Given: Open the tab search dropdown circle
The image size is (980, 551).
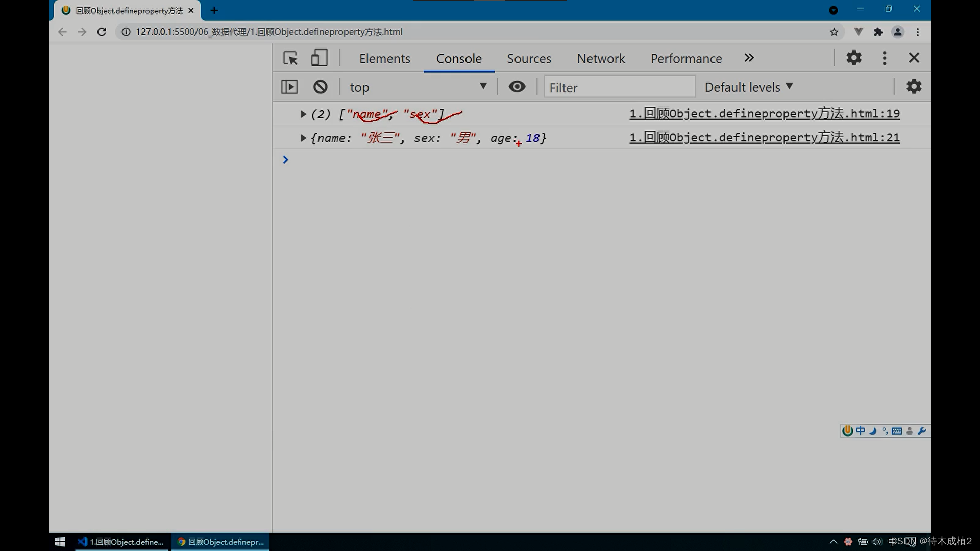Looking at the screenshot, I should coord(834,10).
